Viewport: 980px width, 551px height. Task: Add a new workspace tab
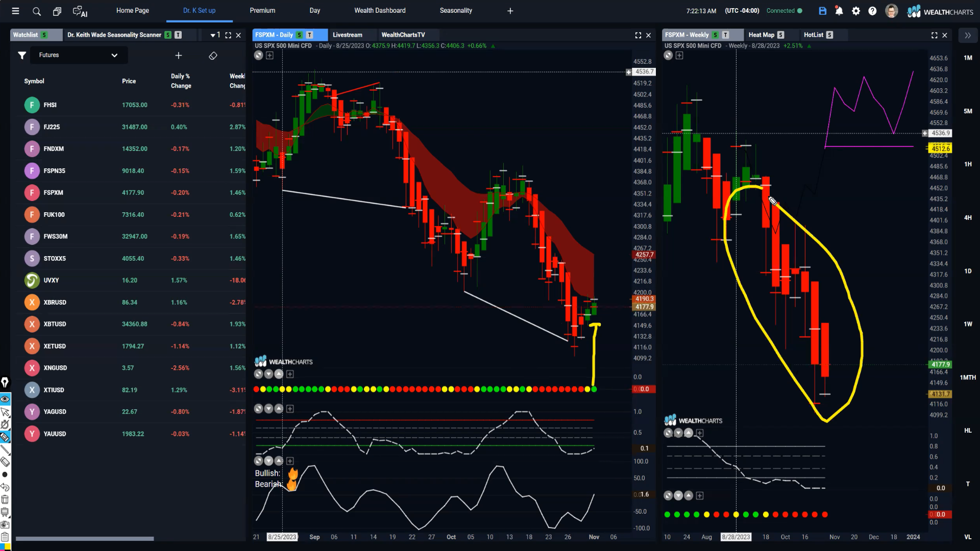point(510,11)
